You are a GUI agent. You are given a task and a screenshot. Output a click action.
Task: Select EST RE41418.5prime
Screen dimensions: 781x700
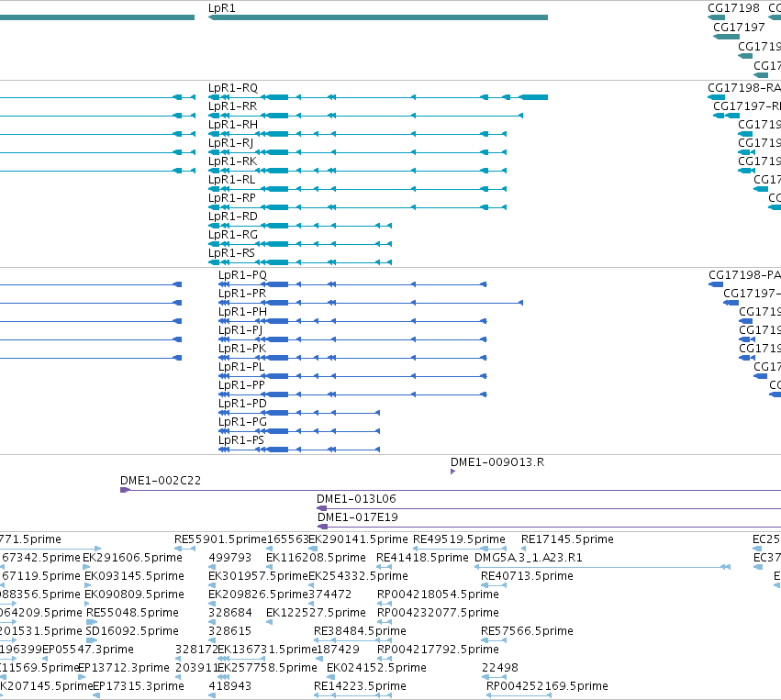coord(422,558)
